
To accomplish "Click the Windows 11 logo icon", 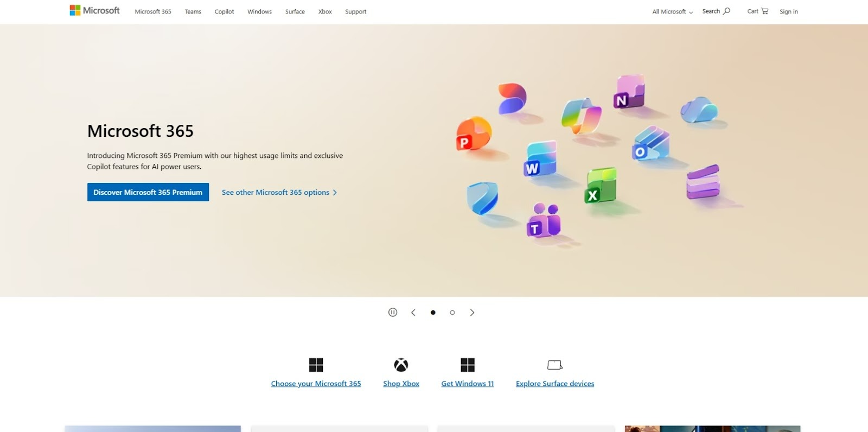I will 468,365.
